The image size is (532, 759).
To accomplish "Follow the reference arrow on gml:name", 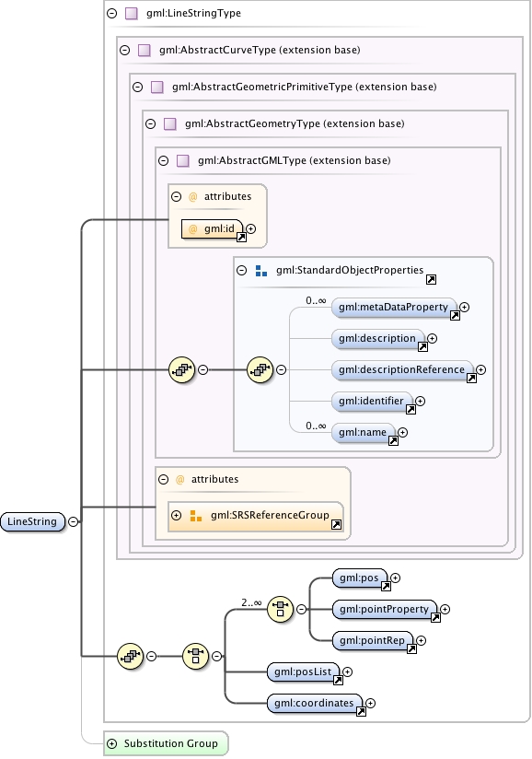I will pos(393,441).
